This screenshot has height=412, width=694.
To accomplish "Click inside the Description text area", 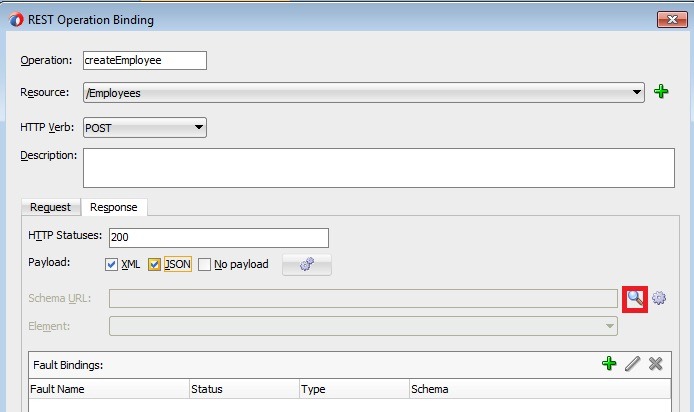I will [x=378, y=167].
